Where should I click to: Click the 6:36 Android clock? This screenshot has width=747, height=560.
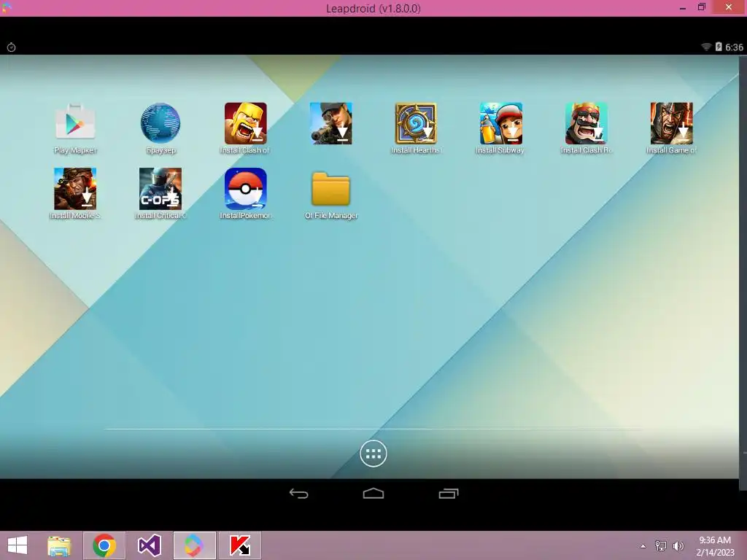[x=734, y=47]
